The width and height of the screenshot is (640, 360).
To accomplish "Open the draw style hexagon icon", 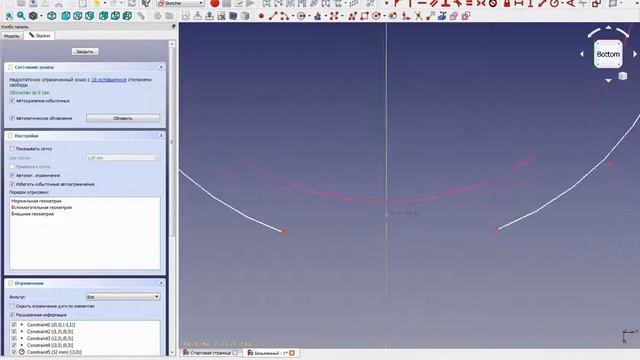I will click(33, 16).
